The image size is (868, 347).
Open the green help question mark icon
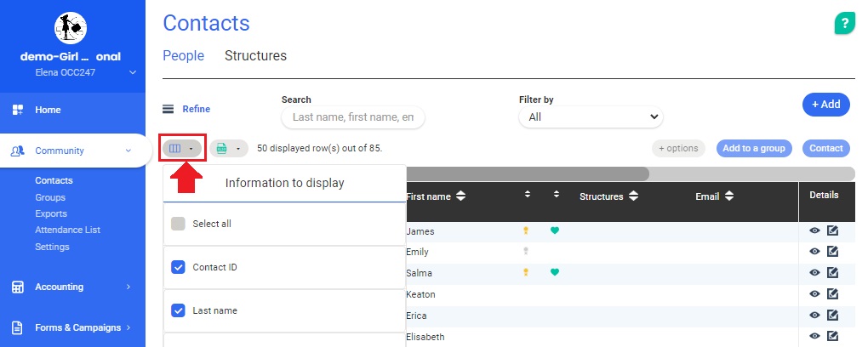[x=844, y=23]
